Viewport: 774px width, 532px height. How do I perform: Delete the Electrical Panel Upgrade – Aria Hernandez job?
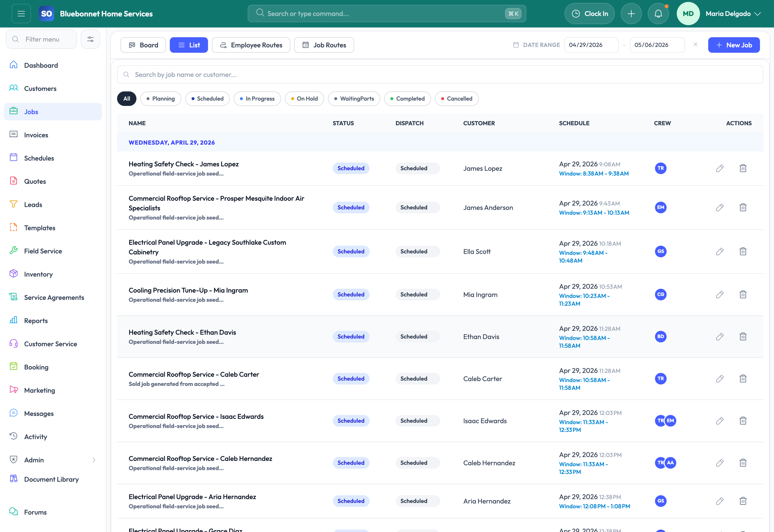coord(743,501)
